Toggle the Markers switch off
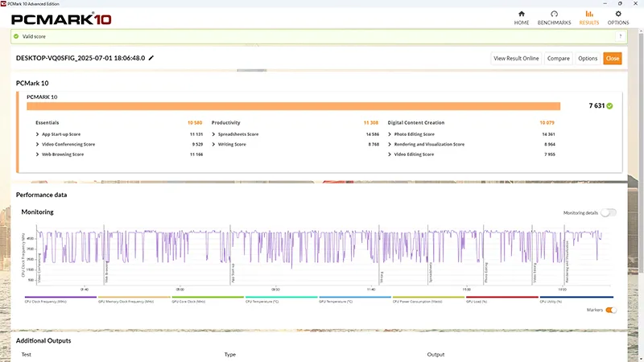644x362 pixels. click(611, 310)
